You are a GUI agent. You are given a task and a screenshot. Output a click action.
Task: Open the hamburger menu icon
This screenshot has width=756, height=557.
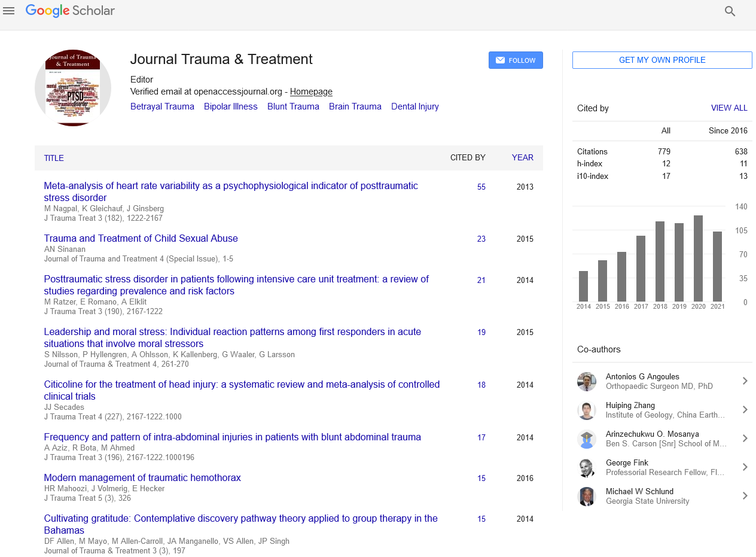9,11
